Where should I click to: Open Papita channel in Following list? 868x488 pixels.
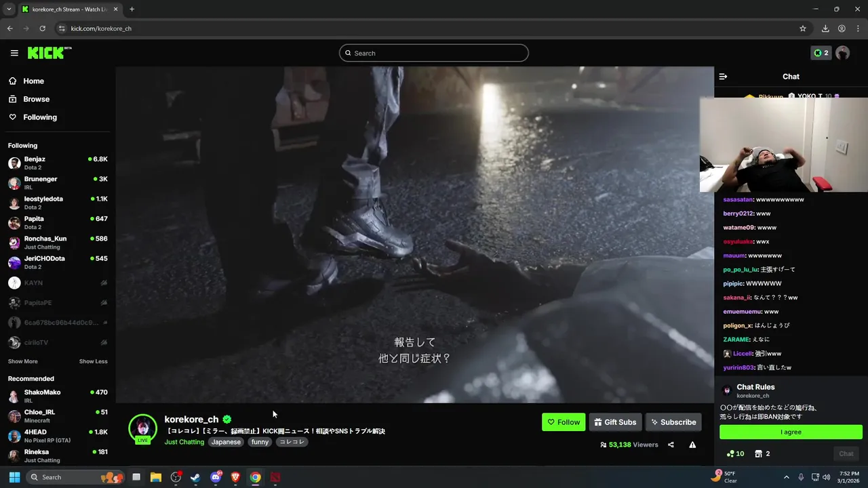click(x=58, y=223)
